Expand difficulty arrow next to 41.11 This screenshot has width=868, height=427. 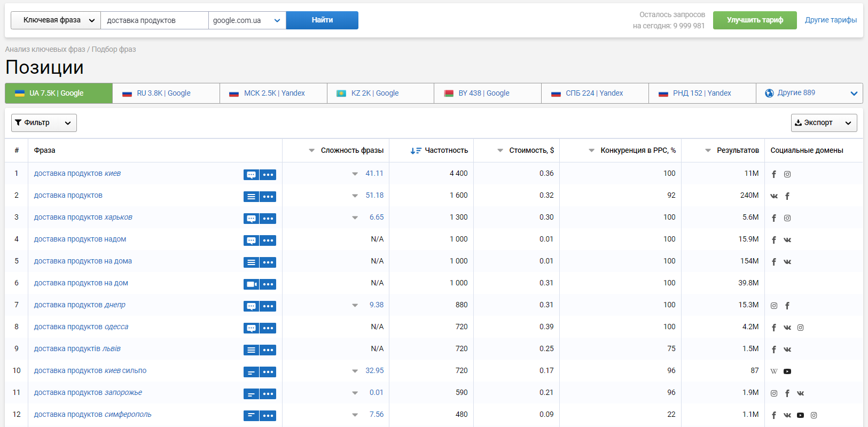[x=355, y=174]
